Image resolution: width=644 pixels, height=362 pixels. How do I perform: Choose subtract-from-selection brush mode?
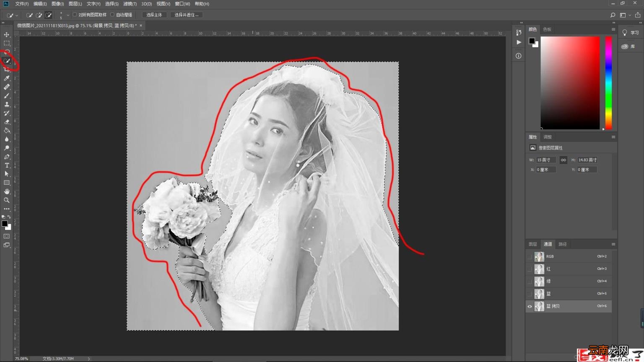[49, 15]
